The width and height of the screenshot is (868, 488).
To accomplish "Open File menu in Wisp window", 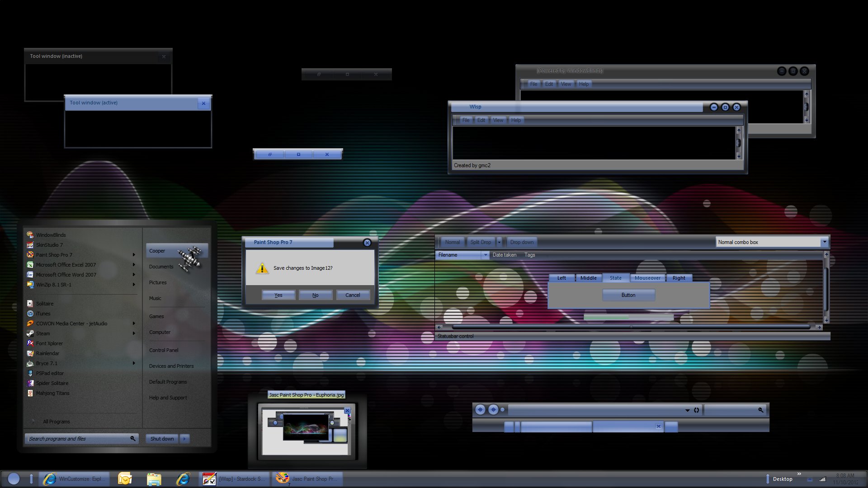I will coord(466,120).
